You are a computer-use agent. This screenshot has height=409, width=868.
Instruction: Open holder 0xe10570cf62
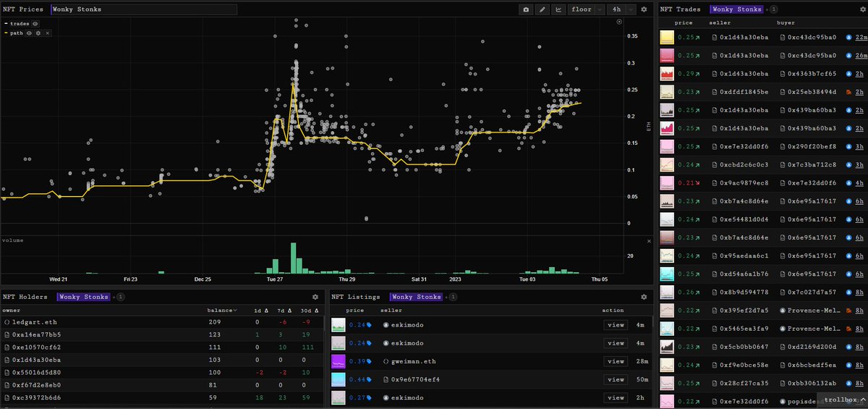[36, 347]
